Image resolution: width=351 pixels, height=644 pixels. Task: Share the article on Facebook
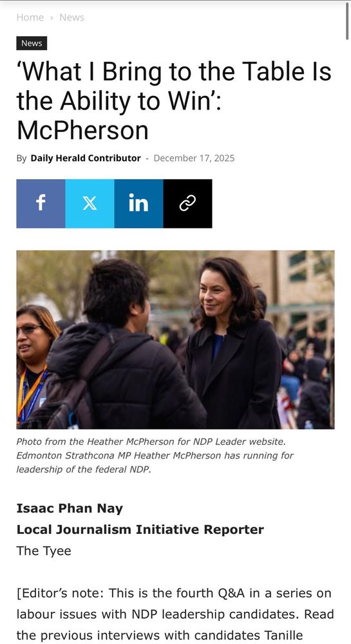pyautogui.click(x=41, y=204)
